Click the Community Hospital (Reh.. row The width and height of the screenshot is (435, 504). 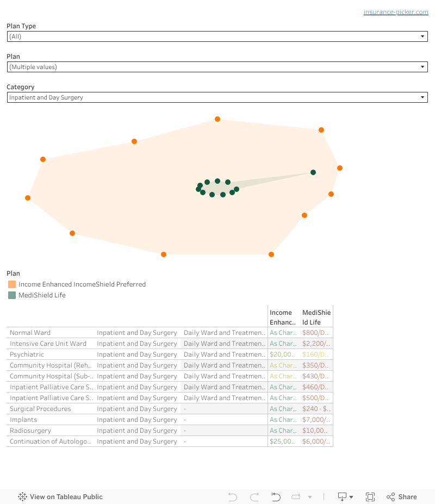pos(170,365)
